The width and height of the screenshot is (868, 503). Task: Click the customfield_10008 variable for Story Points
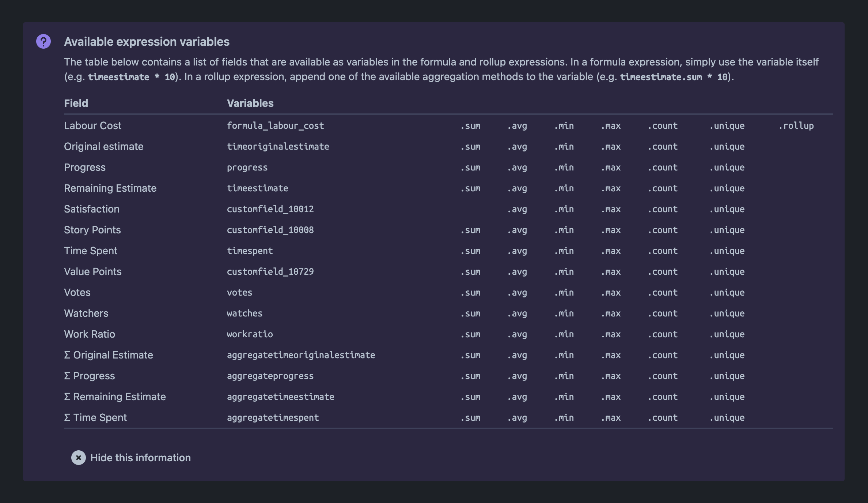[270, 230]
